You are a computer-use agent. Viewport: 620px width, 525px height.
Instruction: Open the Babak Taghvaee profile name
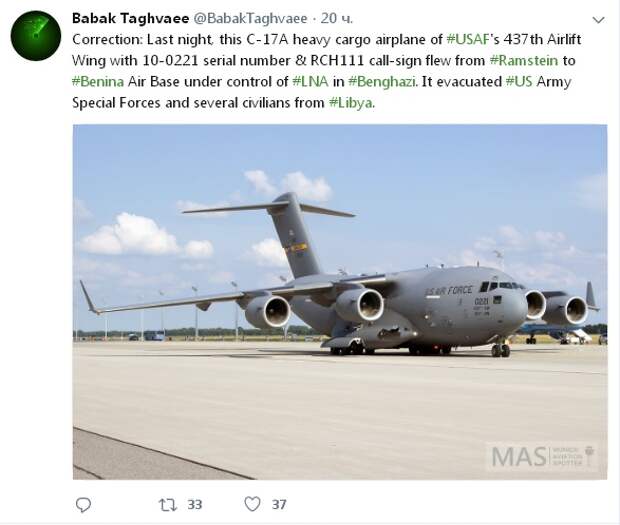[130, 18]
